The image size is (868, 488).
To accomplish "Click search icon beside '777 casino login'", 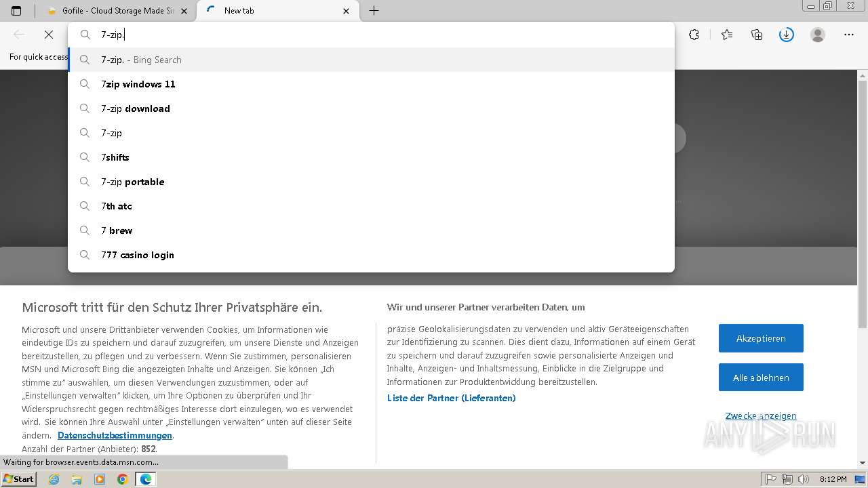I will (85, 255).
